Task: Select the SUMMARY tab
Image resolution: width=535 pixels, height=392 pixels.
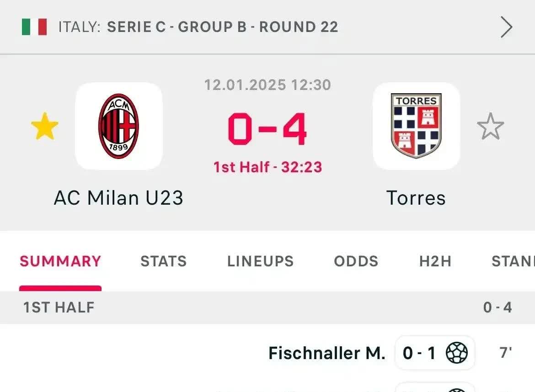Action: click(60, 261)
